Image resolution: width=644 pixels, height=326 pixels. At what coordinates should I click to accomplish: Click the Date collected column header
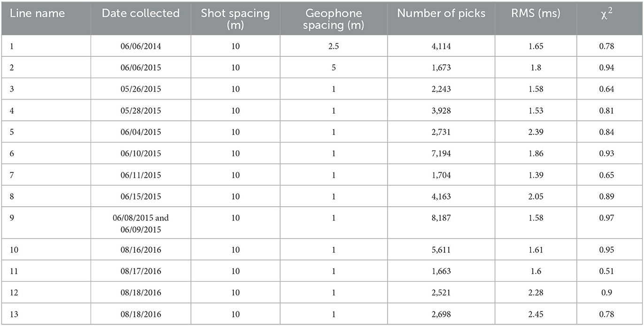pyautogui.click(x=141, y=13)
